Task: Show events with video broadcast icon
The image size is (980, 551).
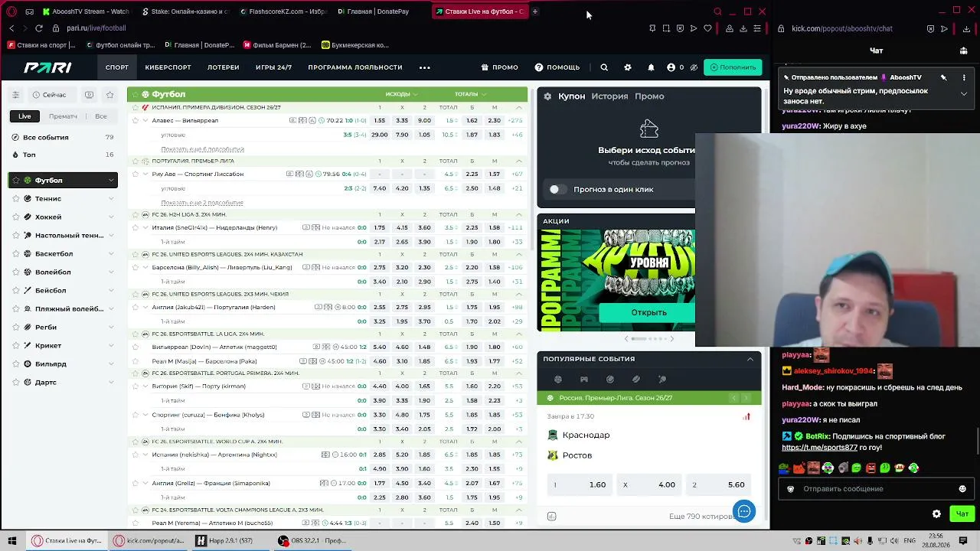Action: pyautogui.click(x=90, y=95)
